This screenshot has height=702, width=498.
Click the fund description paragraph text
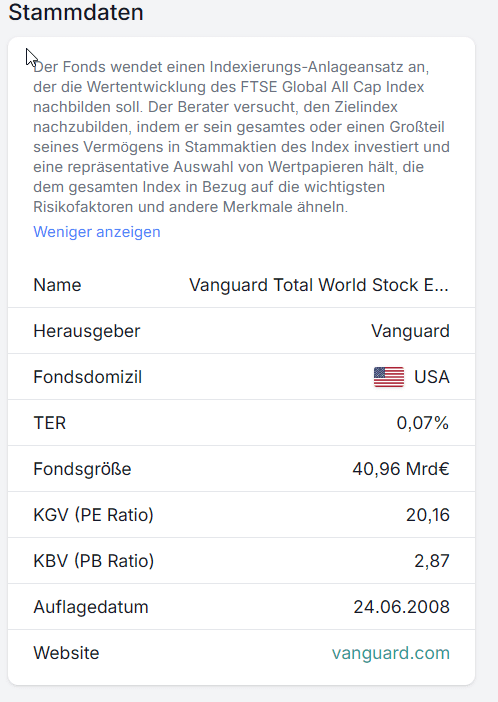coord(241,137)
